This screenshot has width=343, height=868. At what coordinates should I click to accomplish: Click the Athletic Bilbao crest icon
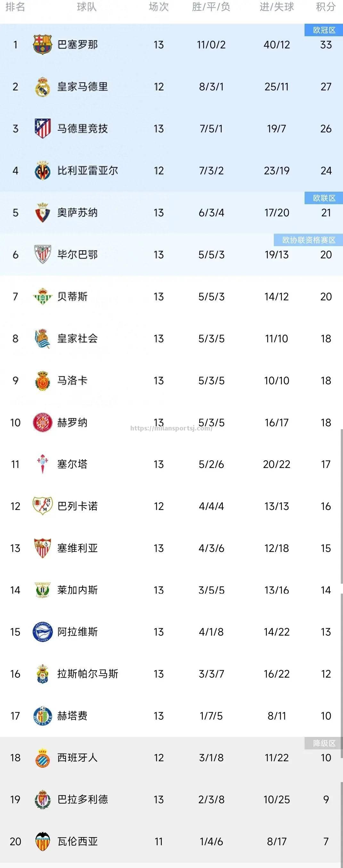tap(42, 255)
